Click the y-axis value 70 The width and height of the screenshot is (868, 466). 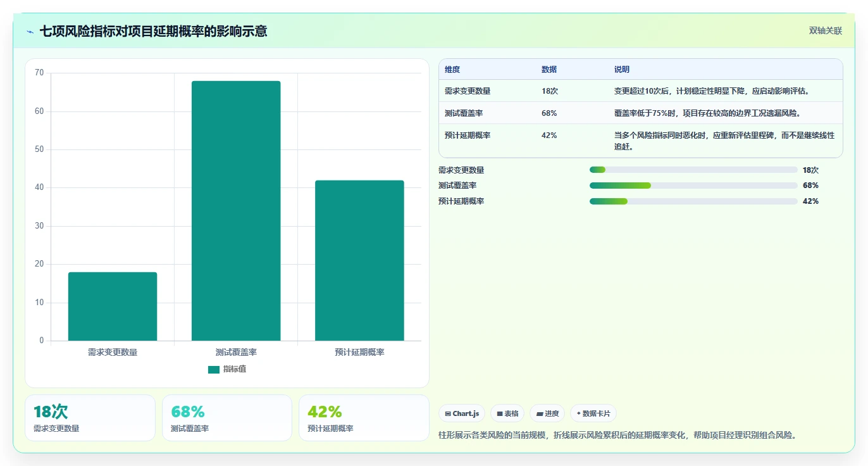[x=39, y=73]
